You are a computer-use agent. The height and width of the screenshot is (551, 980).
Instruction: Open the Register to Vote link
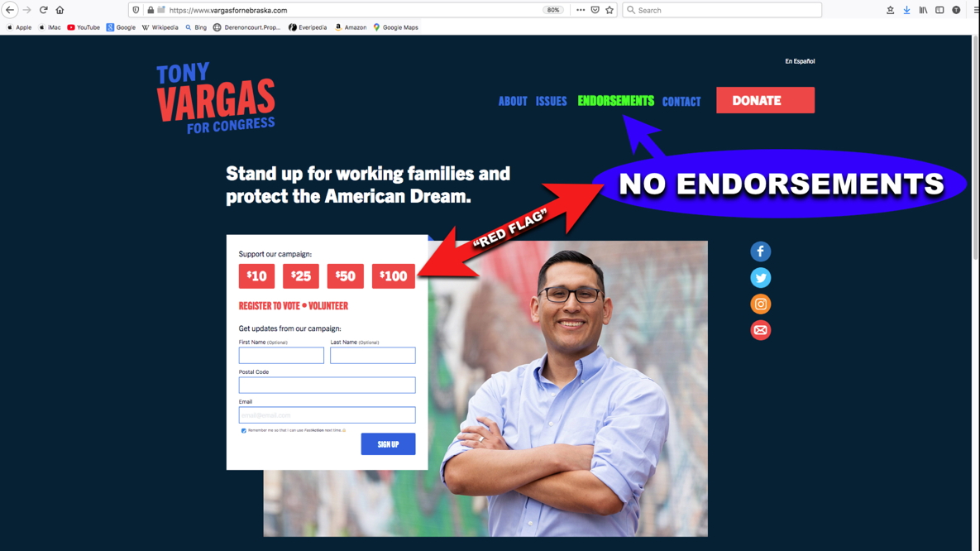click(x=270, y=306)
